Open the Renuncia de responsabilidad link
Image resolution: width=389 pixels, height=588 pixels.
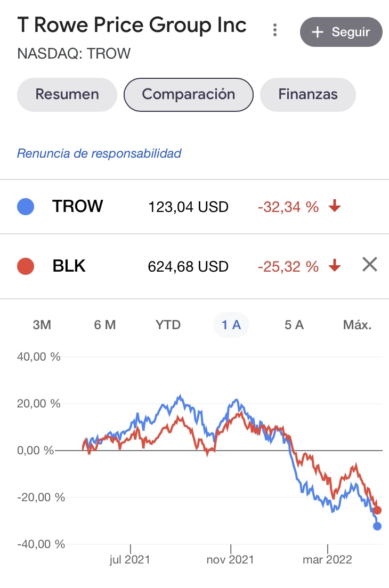click(x=99, y=154)
